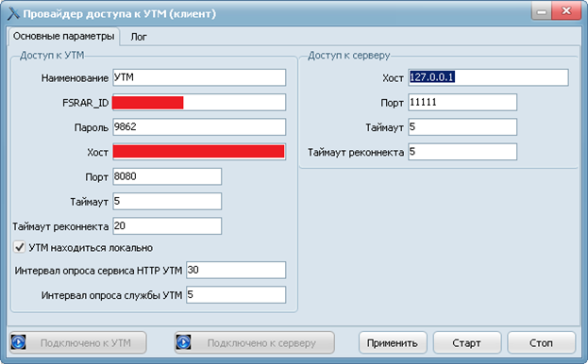Click the blue status icon on Подключено к УТМ
This screenshot has height=364, width=588.
tap(18, 342)
